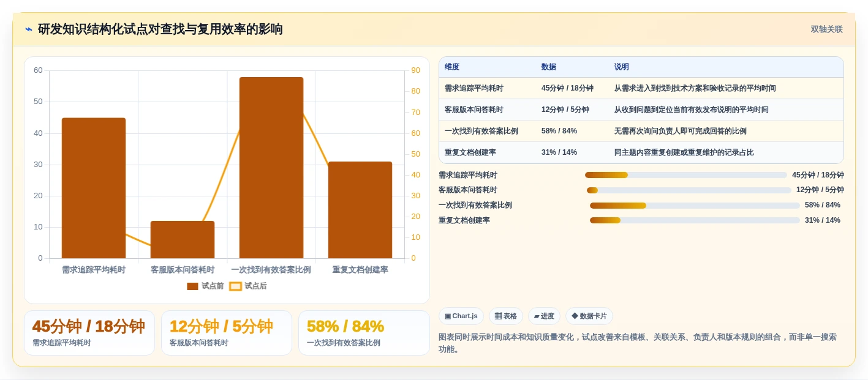Select the 表格 tag
The width and height of the screenshot is (868, 380).
point(505,316)
